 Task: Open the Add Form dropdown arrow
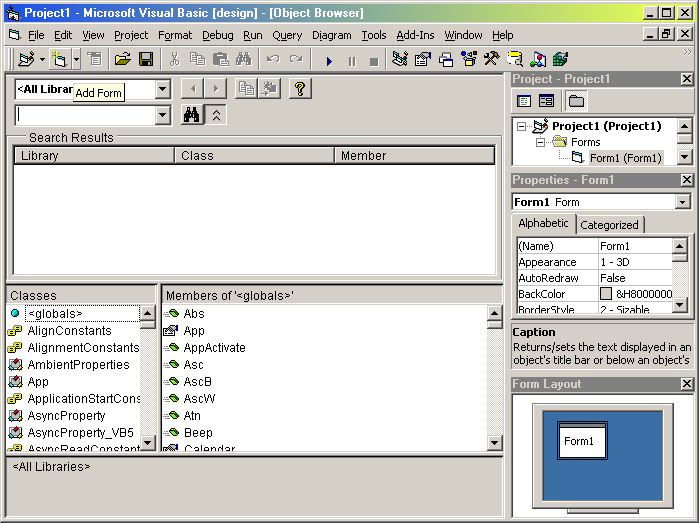(77, 59)
